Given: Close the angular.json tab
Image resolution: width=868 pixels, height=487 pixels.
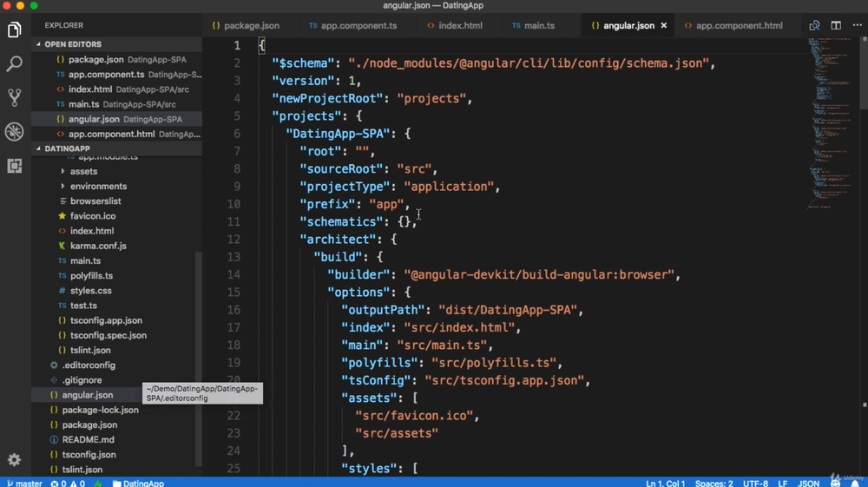Looking at the screenshot, I should tap(664, 25).
